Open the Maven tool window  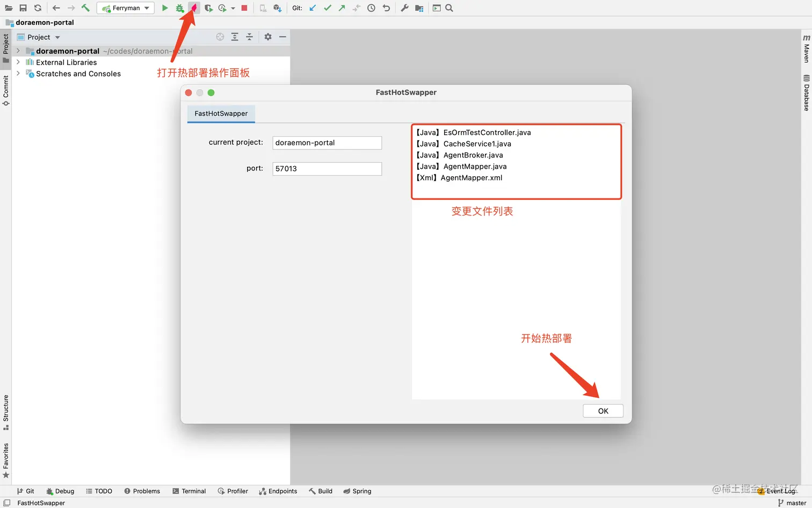click(806, 48)
